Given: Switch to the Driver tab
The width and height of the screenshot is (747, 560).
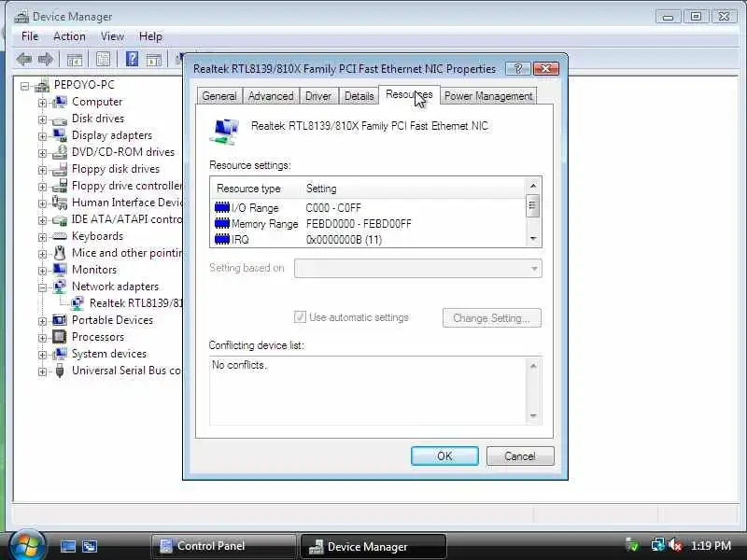Looking at the screenshot, I should (318, 96).
